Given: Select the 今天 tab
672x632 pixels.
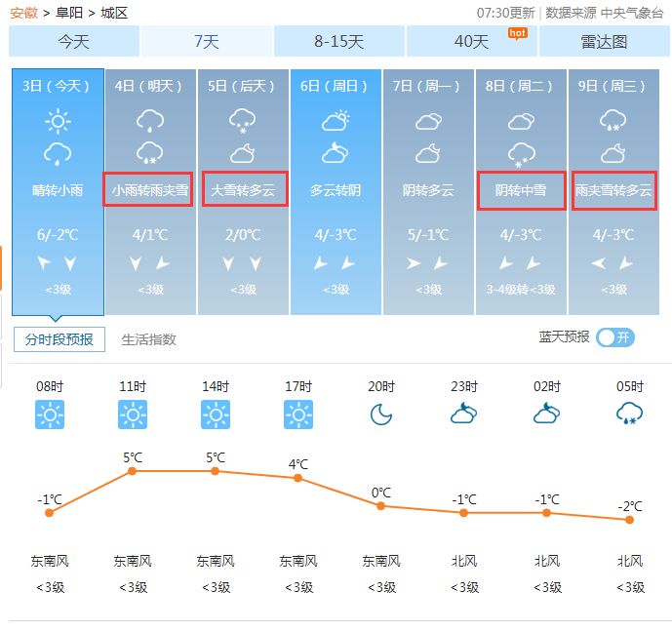Looking at the screenshot, I should (x=74, y=42).
